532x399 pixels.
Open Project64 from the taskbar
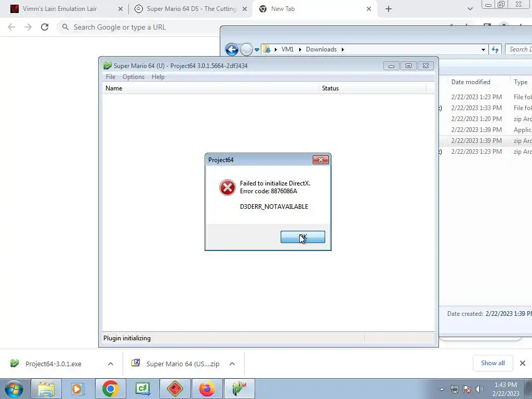point(239,389)
